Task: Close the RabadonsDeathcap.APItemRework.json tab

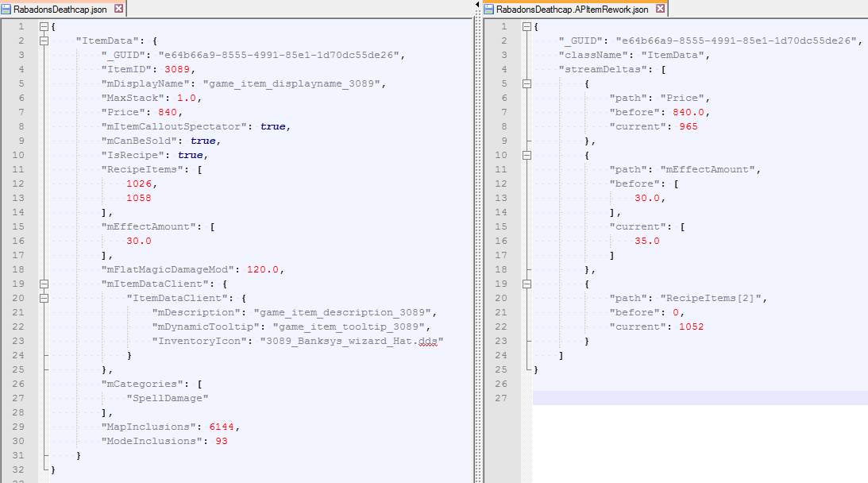Action: (x=661, y=9)
